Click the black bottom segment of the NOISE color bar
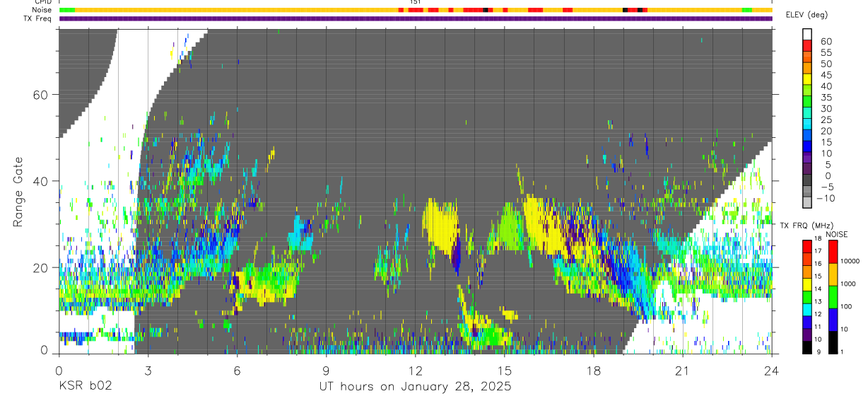The height and width of the screenshot is (401, 868). [x=833, y=342]
